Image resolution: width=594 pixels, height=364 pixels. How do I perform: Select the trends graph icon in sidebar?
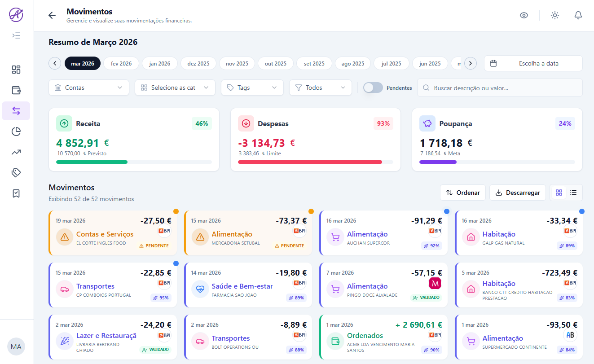(16, 152)
